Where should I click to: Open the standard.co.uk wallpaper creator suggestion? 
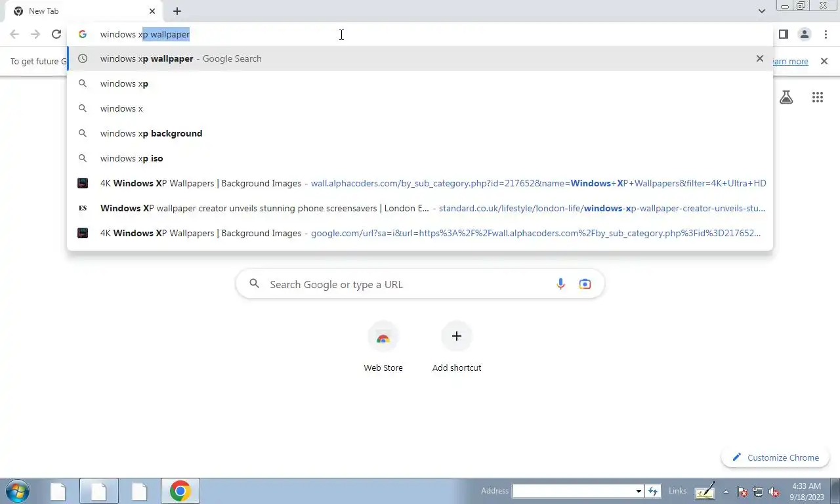coord(420,208)
